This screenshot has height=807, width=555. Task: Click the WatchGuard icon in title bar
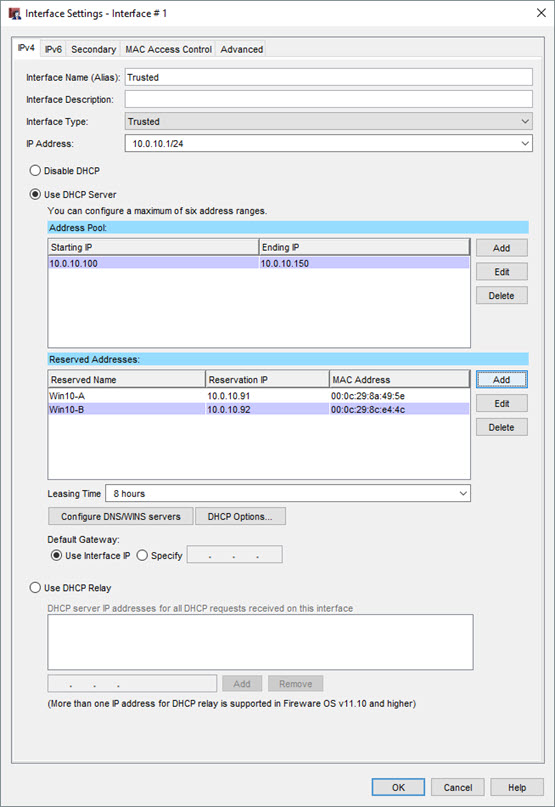(x=14, y=13)
